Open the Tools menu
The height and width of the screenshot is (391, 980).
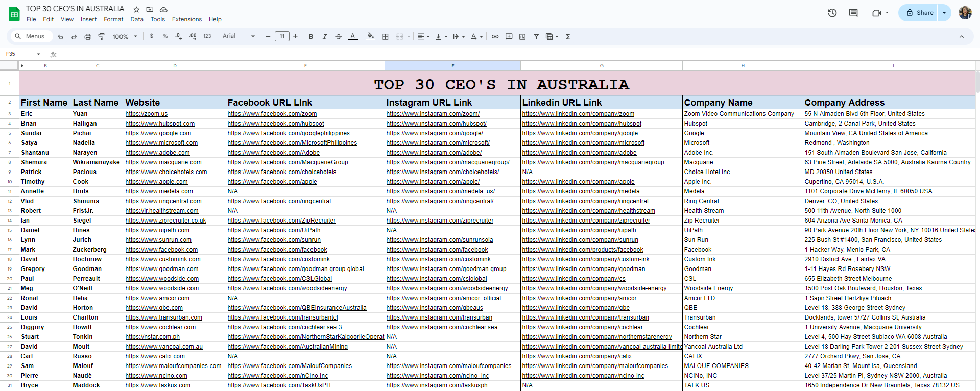[158, 19]
